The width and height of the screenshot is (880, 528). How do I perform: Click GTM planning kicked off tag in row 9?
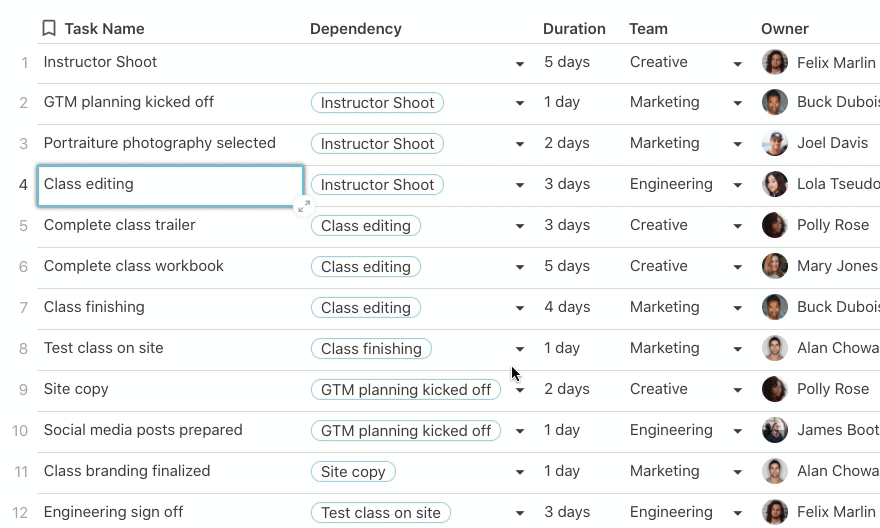coord(406,390)
